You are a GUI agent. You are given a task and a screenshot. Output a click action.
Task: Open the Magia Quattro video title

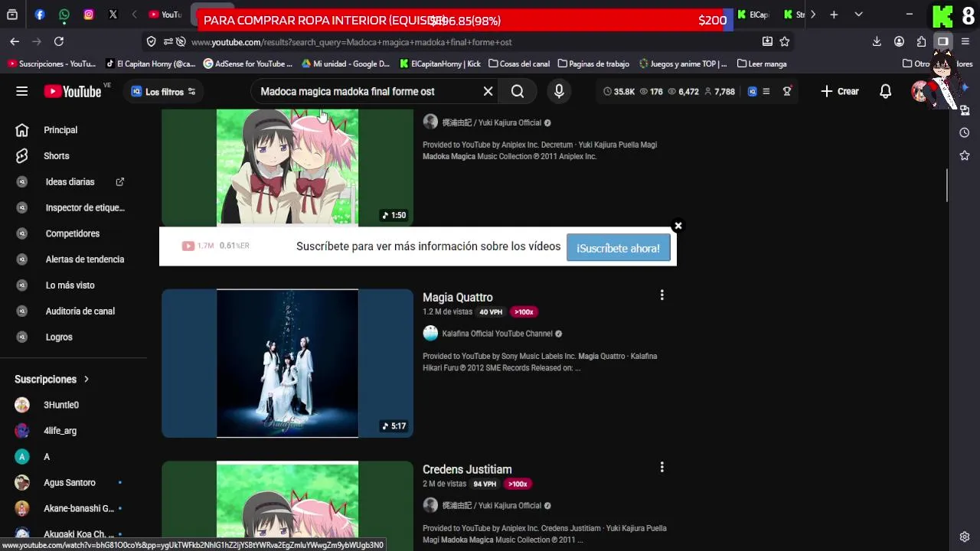click(457, 298)
